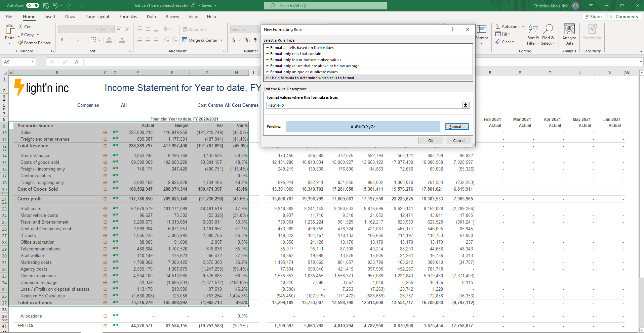Click the Format... button in the dialog
The height and width of the screenshot is (333, 644).
[x=456, y=127]
